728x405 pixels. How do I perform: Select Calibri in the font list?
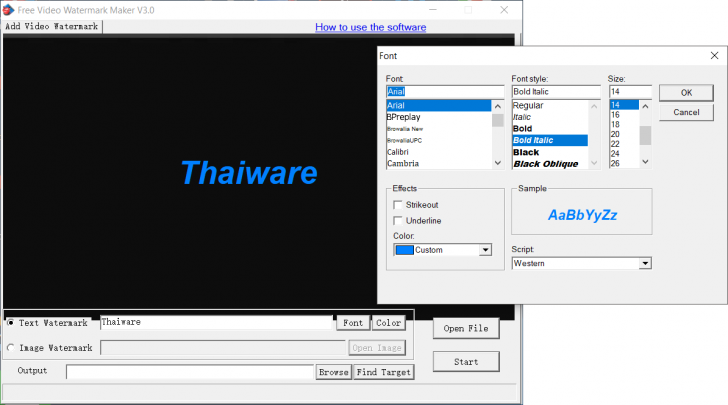(x=439, y=152)
